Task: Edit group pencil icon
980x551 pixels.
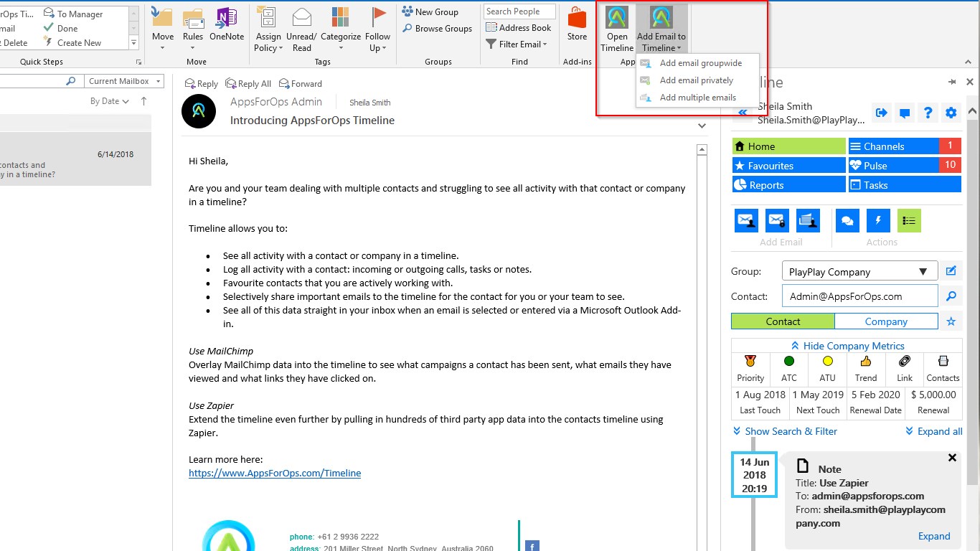Action: [x=951, y=271]
